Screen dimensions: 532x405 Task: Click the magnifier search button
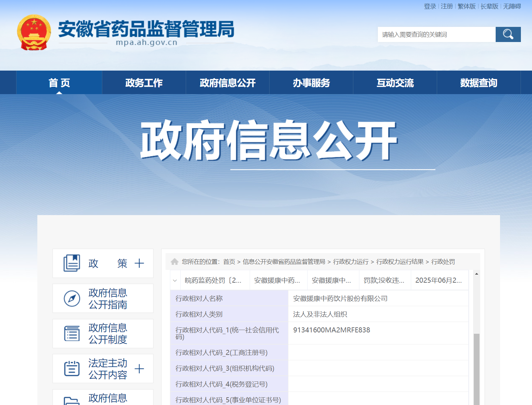coord(508,34)
